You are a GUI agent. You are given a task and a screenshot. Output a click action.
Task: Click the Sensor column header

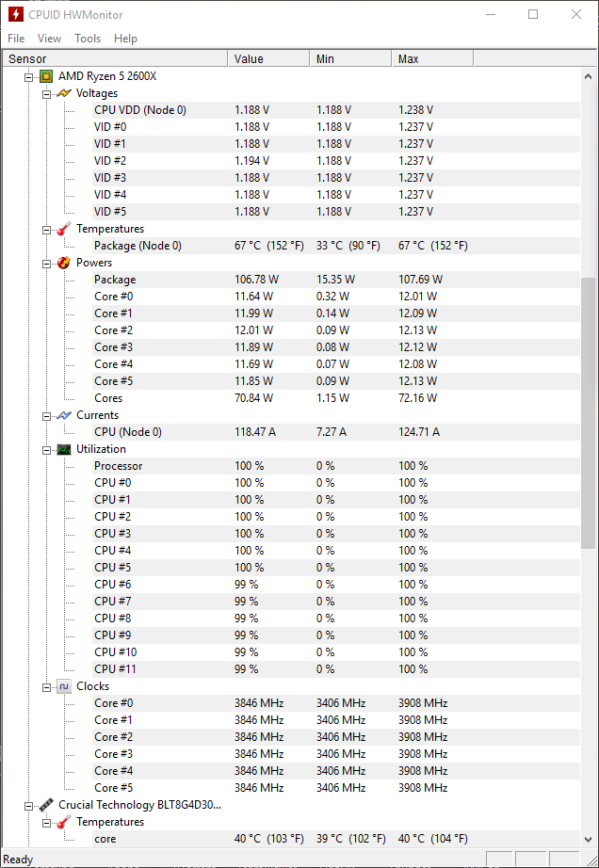(113, 58)
